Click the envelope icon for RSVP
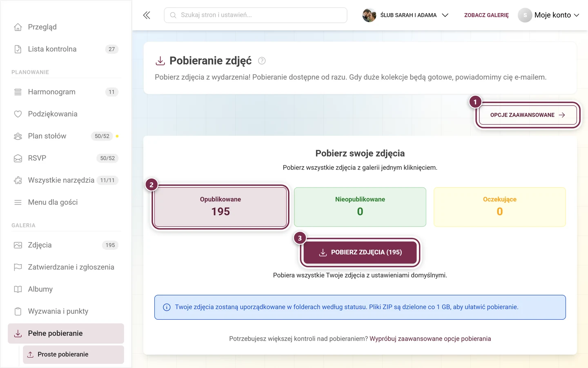This screenshot has height=368, width=588. coord(18,158)
